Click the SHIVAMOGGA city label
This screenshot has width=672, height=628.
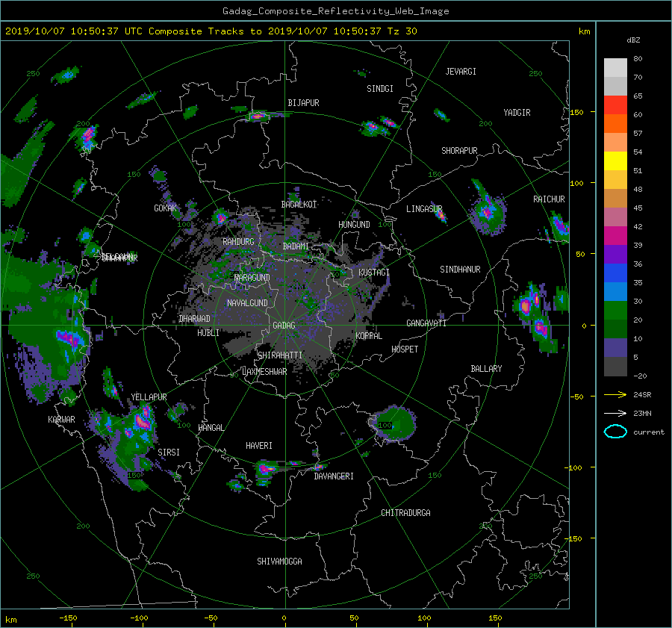pos(279,562)
